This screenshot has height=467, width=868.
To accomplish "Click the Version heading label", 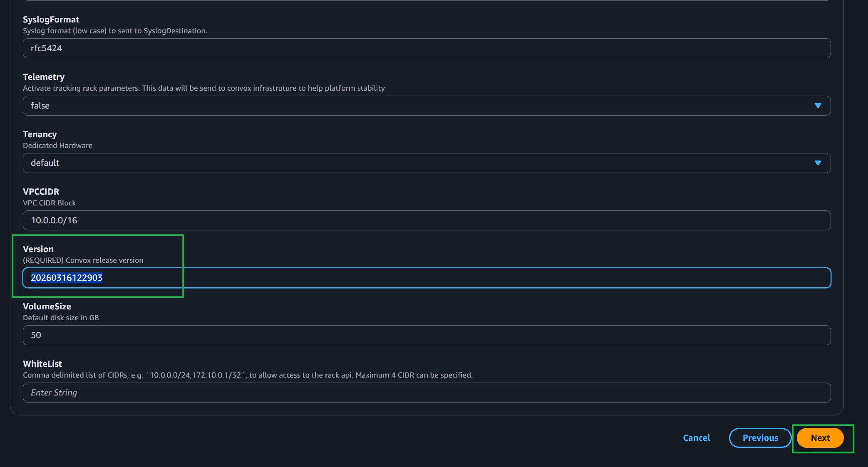I will tap(38, 249).
